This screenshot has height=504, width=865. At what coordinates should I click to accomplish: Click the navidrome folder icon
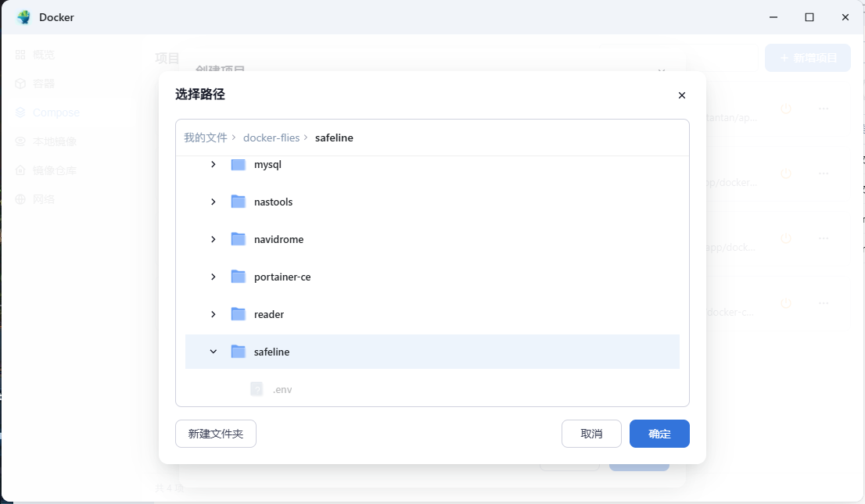click(239, 239)
